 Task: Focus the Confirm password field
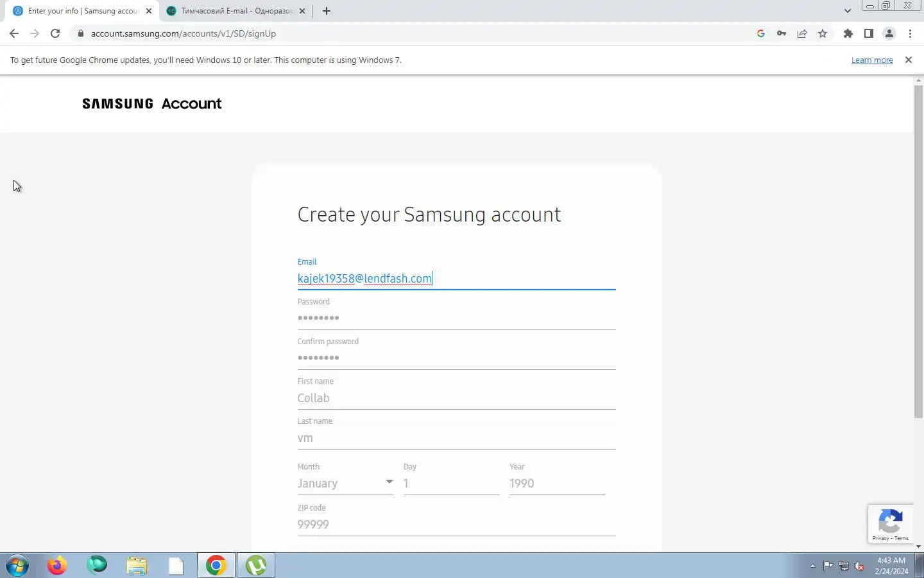click(456, 358)
